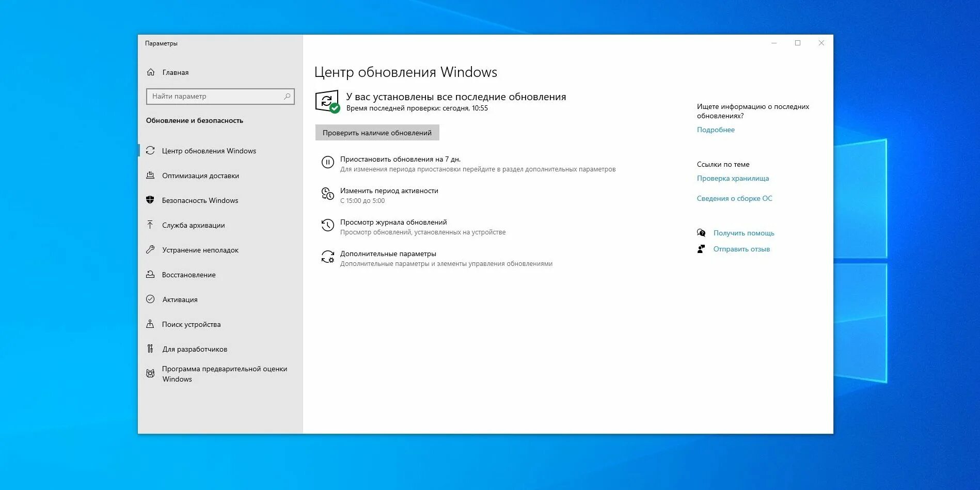The width and height of the screenshot is (980, 490).
Task: Maximize the Параметры window
Action: (798, 43)
